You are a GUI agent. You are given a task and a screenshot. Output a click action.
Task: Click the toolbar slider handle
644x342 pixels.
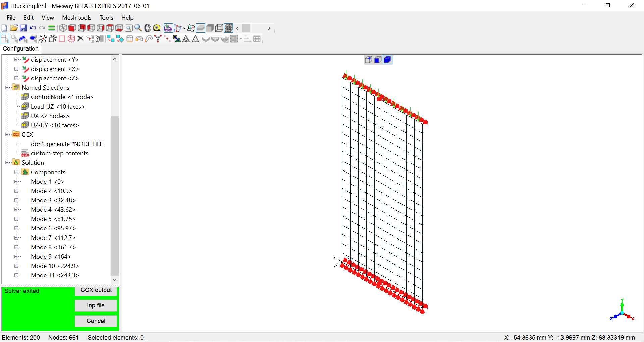tap(246, 28)
